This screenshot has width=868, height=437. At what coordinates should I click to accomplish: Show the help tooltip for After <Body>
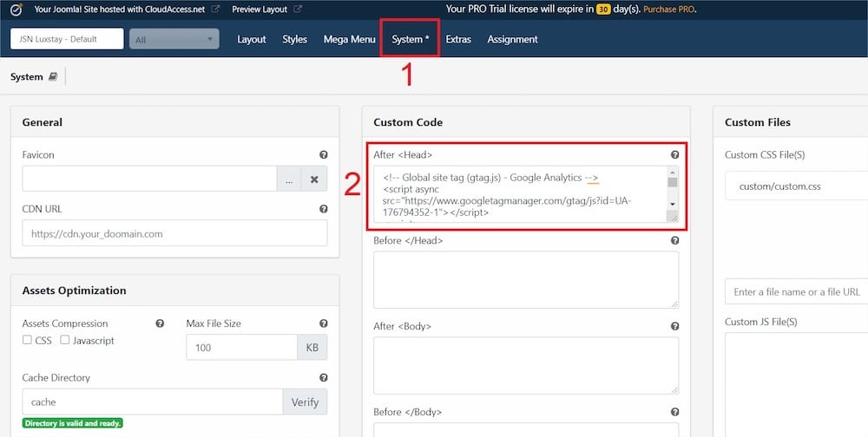coord(674,326)
